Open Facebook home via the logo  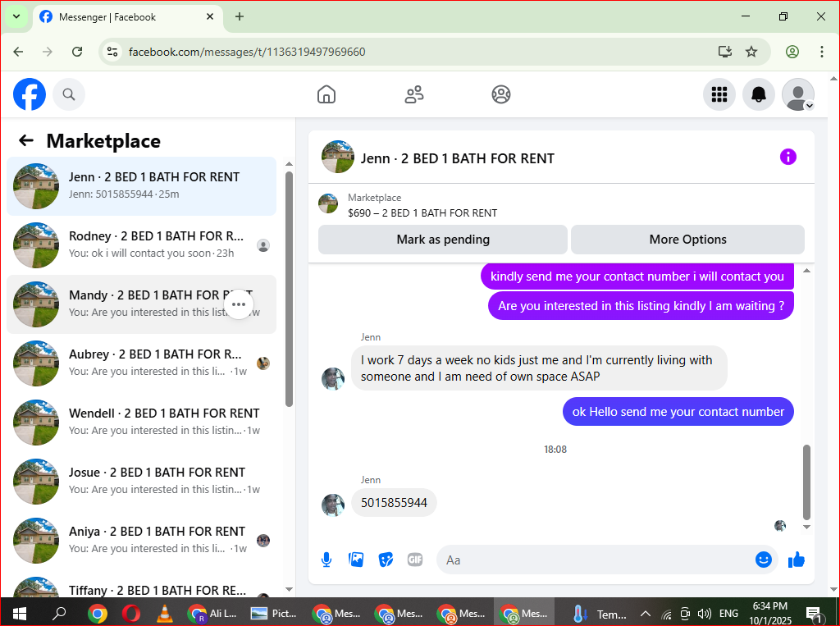pyautogui.click(x=30, y=94)
